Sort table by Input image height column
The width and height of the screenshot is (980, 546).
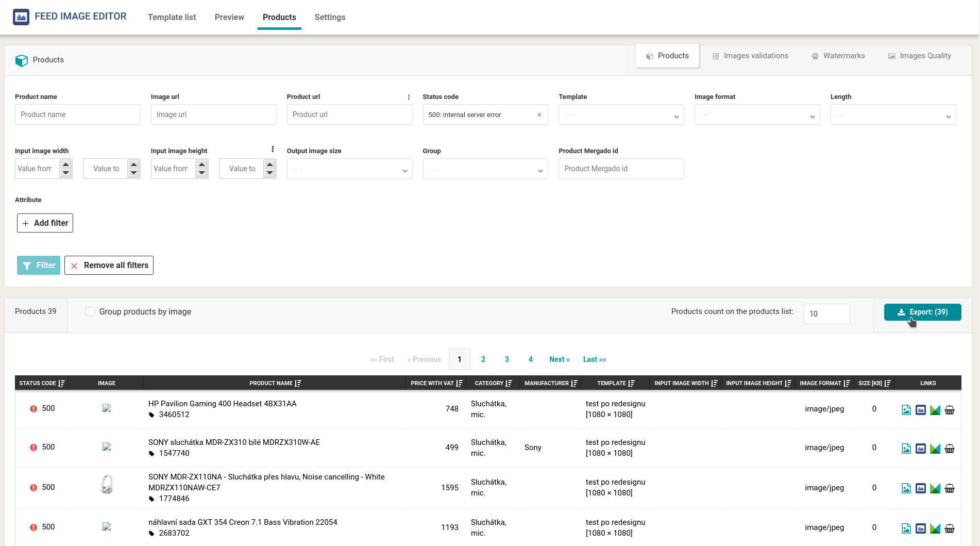point(788,383)
